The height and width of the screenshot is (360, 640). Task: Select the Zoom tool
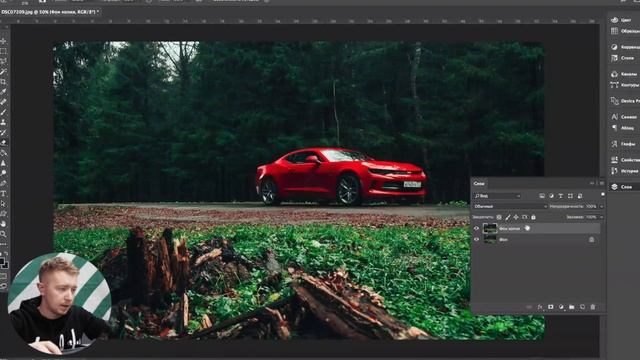[3, 234]
